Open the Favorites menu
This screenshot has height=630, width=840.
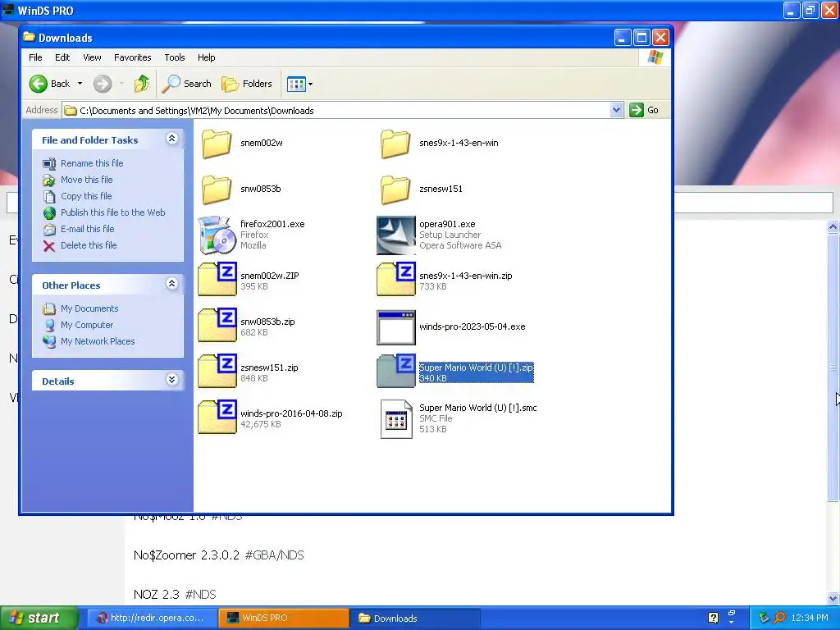tap(132, 57)
